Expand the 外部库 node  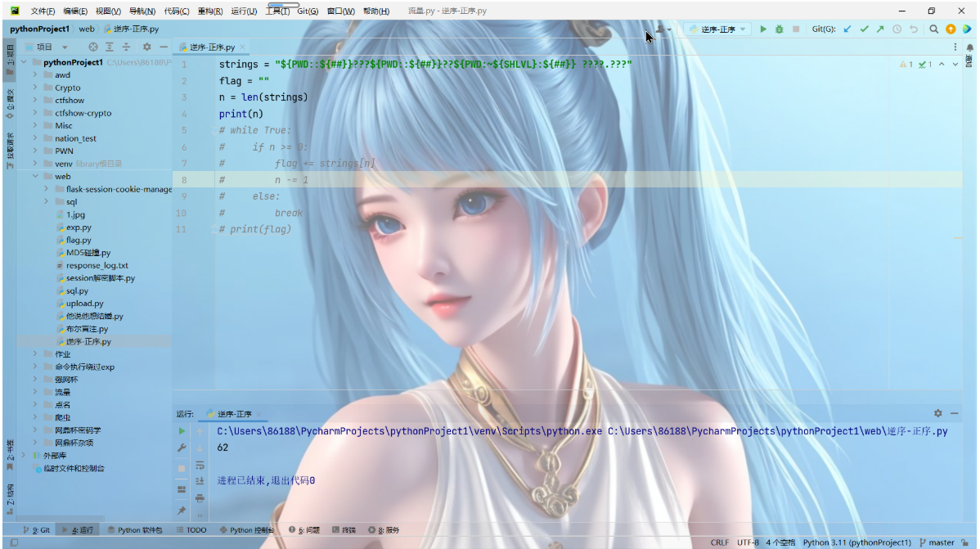[x=25, y=455]
